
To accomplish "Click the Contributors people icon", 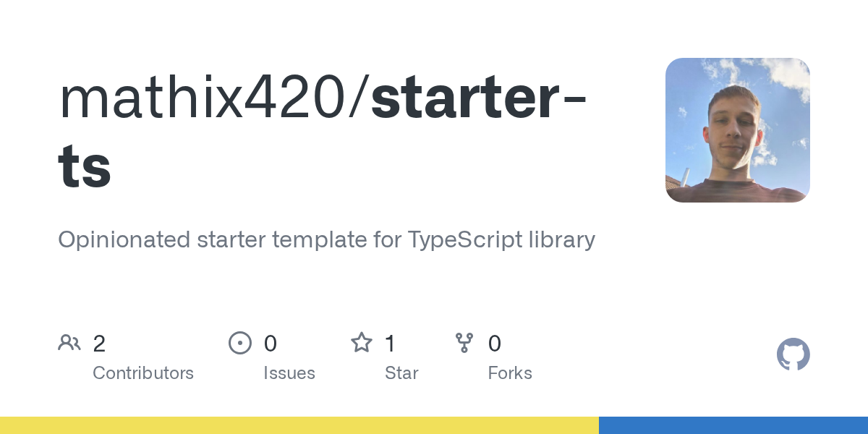I will click(x=69, y=343).
